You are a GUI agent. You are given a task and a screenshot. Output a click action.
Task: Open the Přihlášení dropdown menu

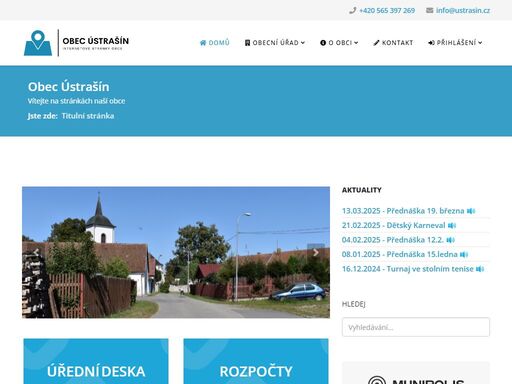(x=455, y=43)
